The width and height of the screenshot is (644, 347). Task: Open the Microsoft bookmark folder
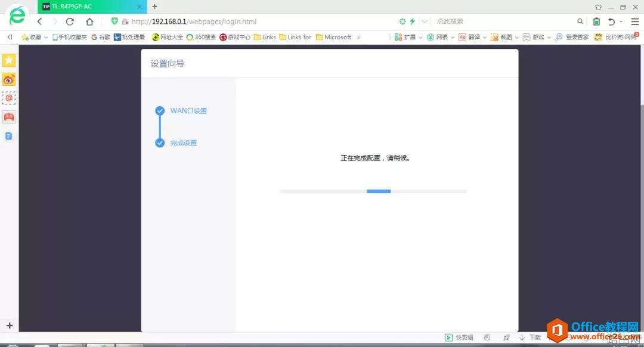(x=333, y=37)
